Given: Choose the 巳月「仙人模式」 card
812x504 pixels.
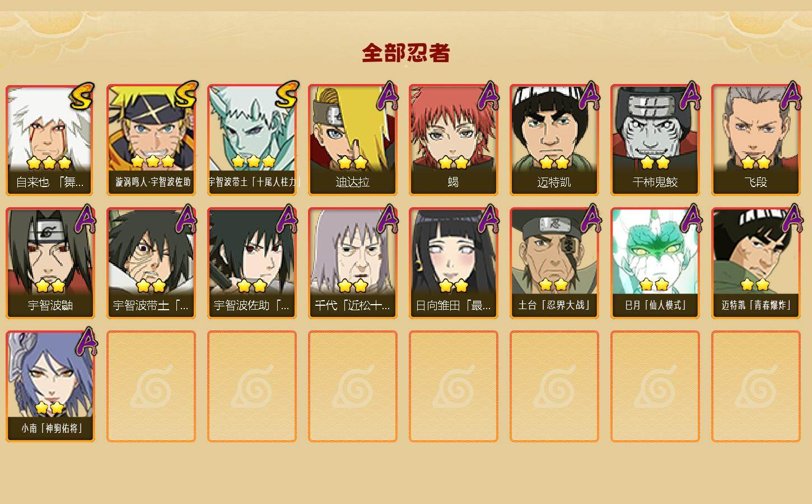Looking at the screenshot, I should (655, 263).
